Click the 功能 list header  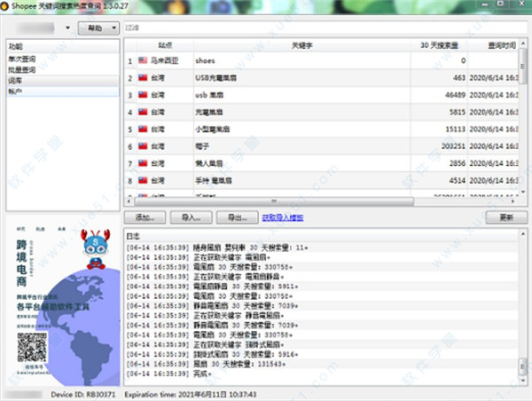click(63, 46)
